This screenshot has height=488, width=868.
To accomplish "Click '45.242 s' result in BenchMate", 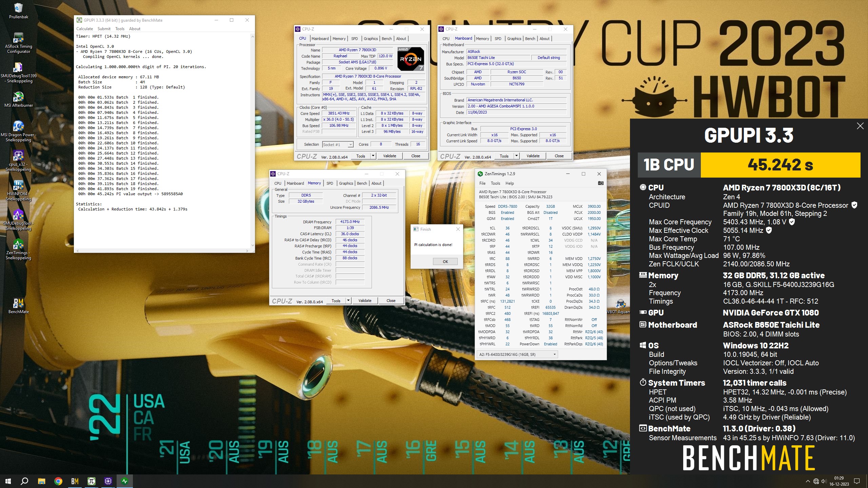I will (x=780, y=165).
